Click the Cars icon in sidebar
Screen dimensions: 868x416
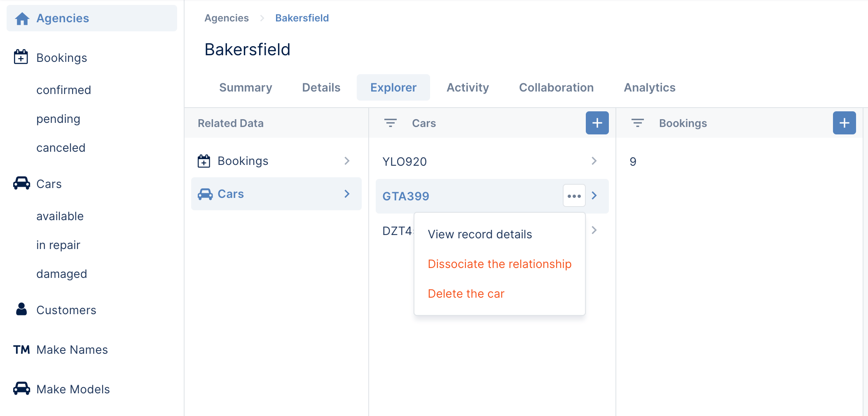(21, 183)
